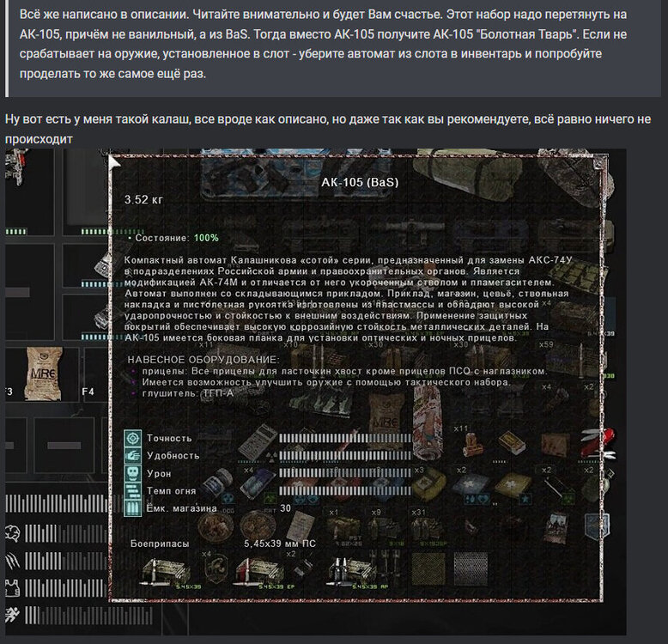Click the tooltip title АК-105 (BaS)
Image resolution: width=668 pixels, height=644 pixels.
(x=360, y=182)
